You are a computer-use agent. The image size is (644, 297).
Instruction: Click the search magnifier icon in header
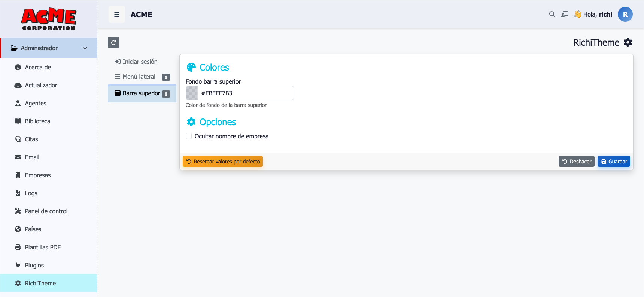tap(552, 14)
